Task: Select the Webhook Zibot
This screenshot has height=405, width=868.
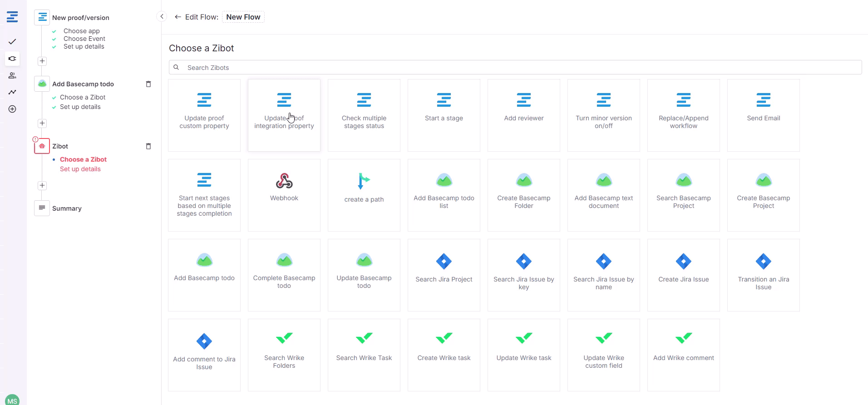Action: pos(284,195)
